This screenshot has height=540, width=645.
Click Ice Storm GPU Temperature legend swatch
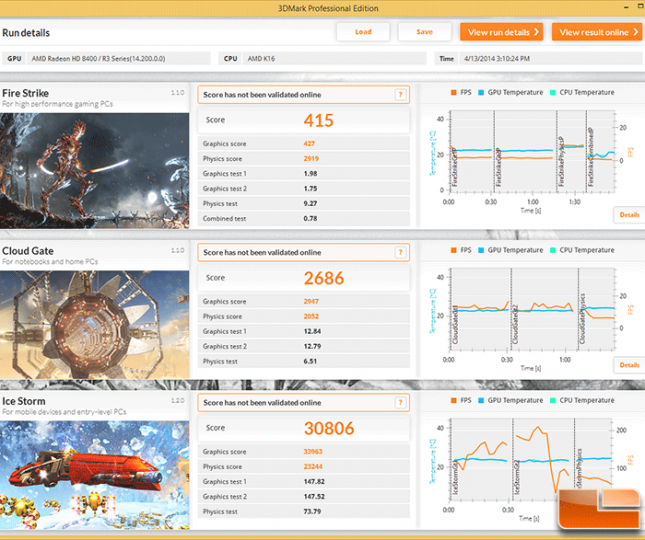[x=480, y=400]
